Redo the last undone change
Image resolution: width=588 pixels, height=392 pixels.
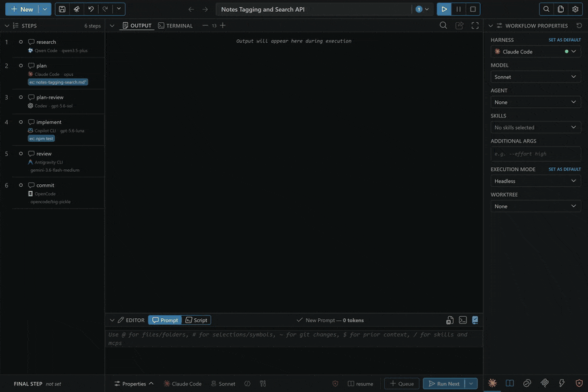[105, 9]
